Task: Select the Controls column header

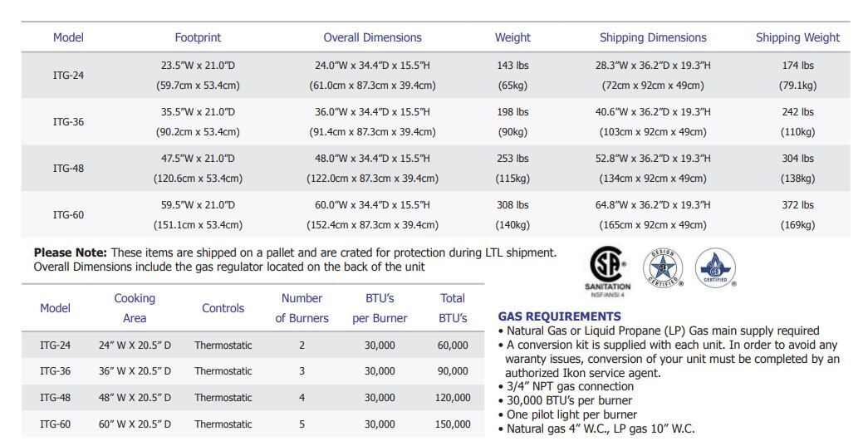Action: 223,308
